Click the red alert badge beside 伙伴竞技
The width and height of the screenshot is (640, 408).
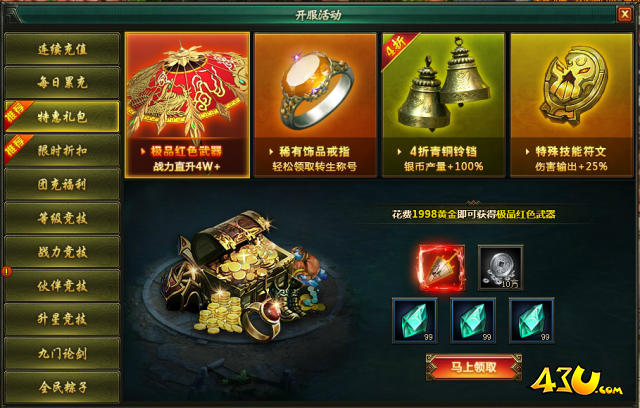click(x=7, y=272)
